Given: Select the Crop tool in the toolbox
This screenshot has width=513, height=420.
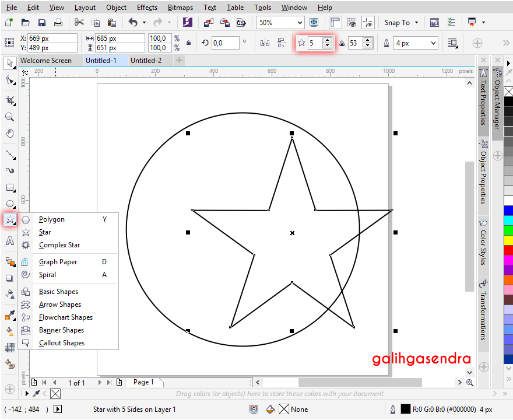Looking at the screenshot, I should coord(9,100).
